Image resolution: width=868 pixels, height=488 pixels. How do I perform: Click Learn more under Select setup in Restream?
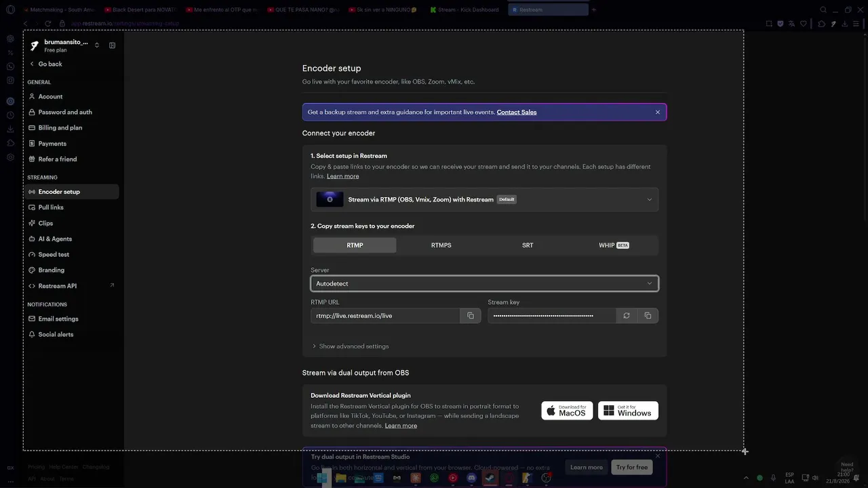(343, 176)
